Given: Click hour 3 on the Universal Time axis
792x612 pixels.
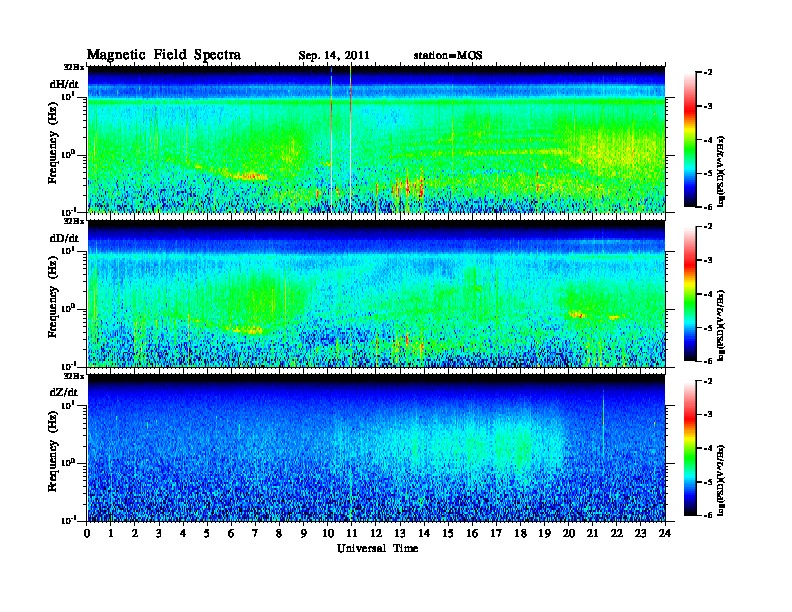Looking at the screenshot, I should [159, 533].
